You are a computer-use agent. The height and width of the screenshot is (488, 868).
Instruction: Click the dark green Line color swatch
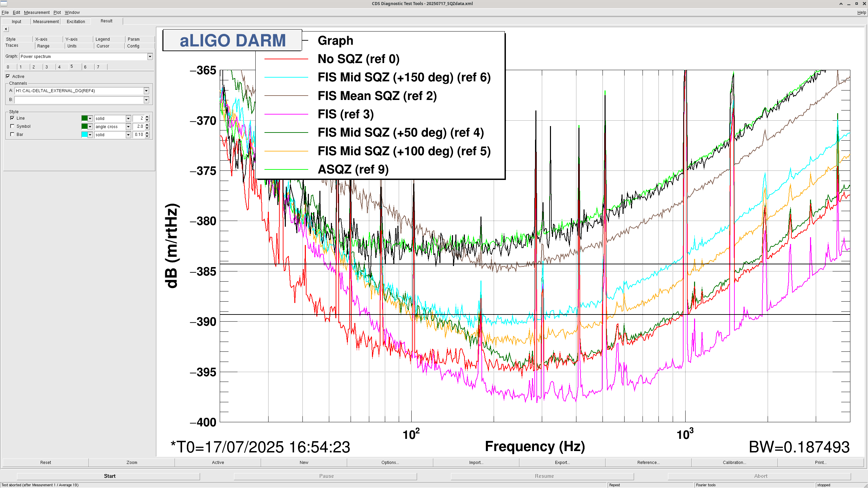(84, 118)
